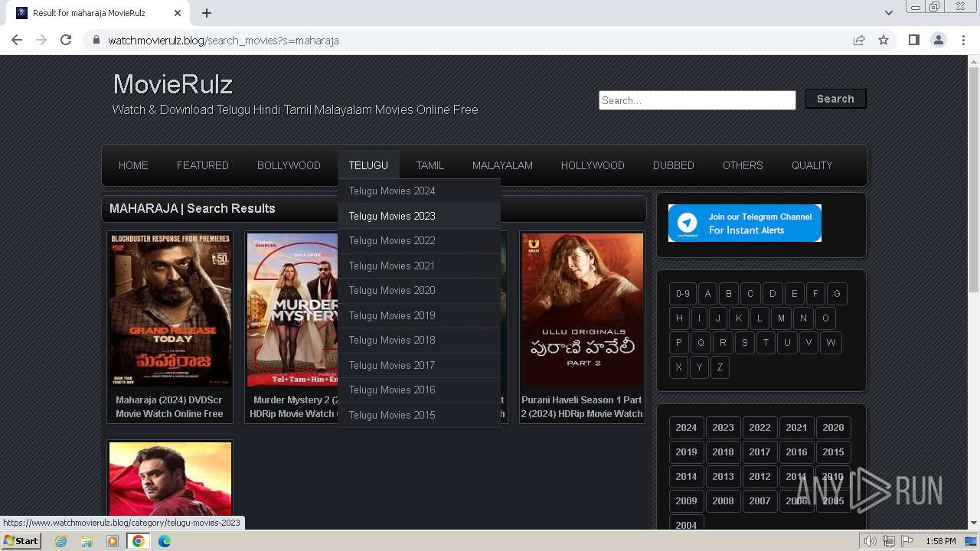The width and height of the screenshot is (980, 551).
Task: View site info via the lock icon
Action: 96,40
